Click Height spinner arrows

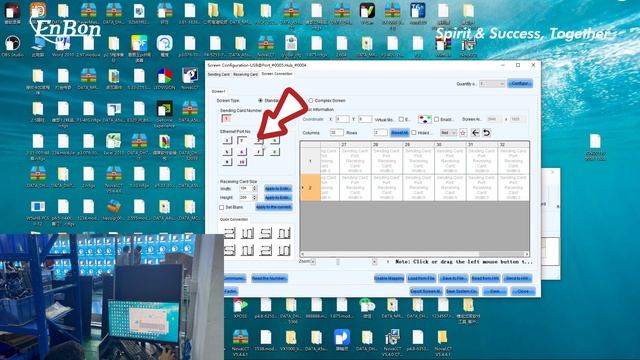(255, 198)
